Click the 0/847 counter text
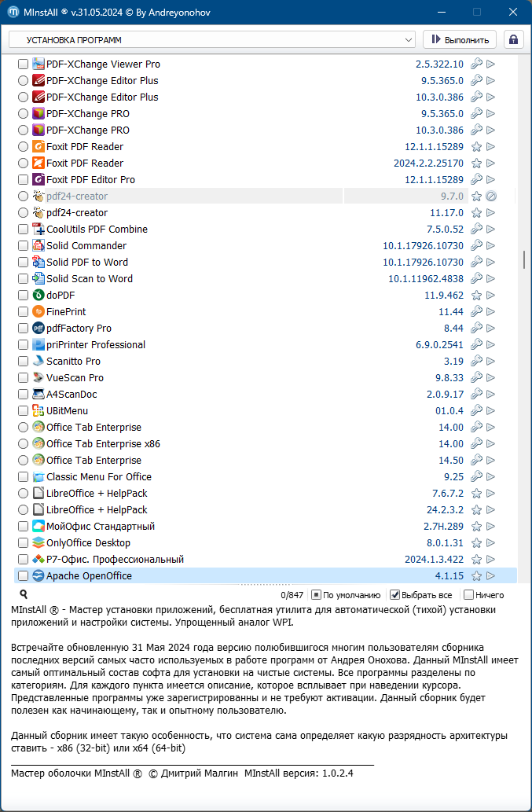This screenshot has width=532, height=812. 292,595
